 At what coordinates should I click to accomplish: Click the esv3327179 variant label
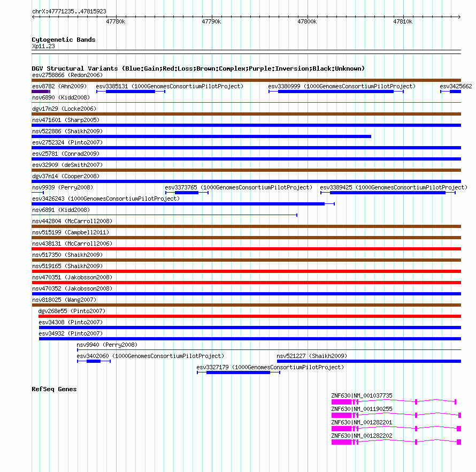click(270, 367)
